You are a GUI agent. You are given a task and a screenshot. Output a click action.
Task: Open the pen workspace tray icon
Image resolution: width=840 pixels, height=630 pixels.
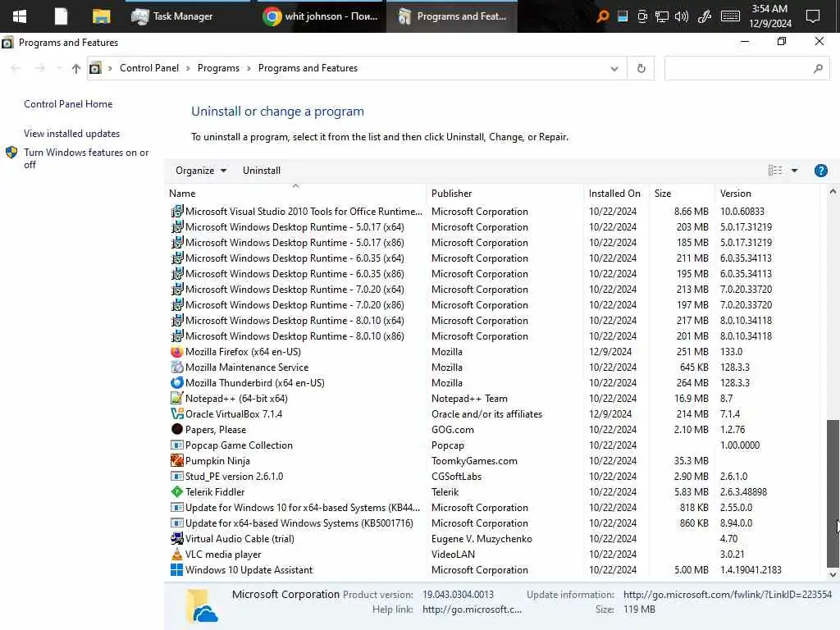(705, 16)
